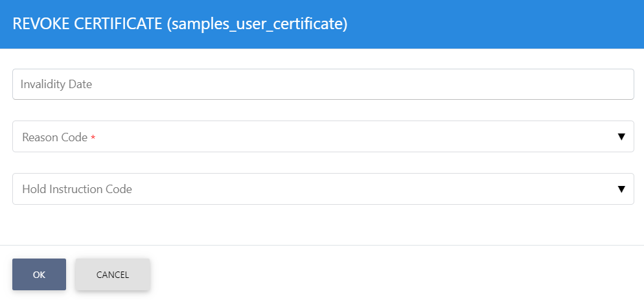Viewport: 644px width, 300px height.
Task: Click the Hold Instruction Code label text
Action: point(76,189)
